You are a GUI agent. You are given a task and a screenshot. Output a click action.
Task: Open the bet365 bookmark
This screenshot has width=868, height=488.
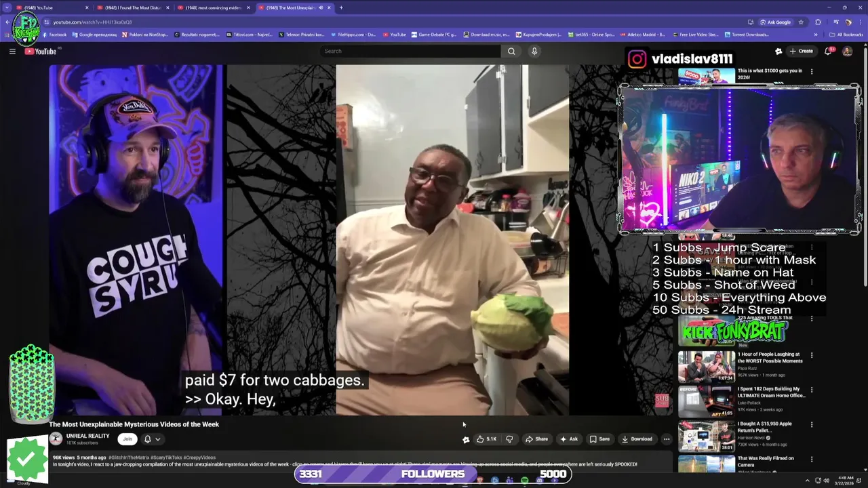591,35
